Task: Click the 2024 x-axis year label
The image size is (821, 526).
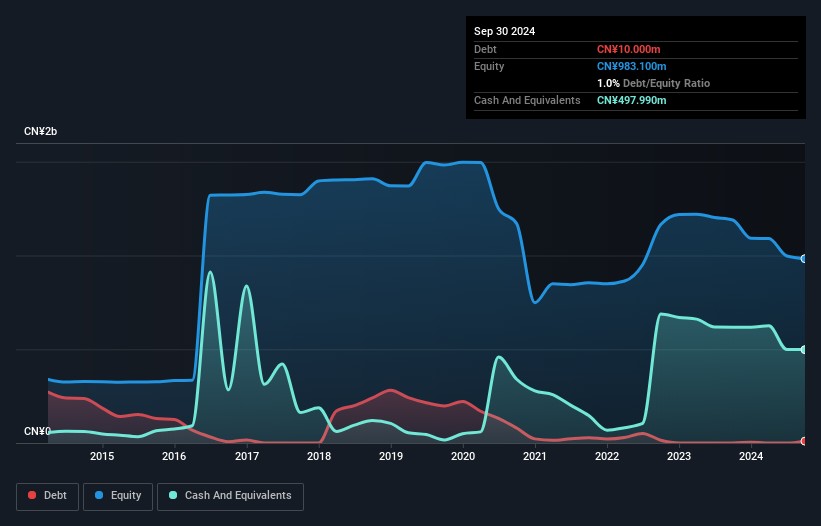Action: 751,457
